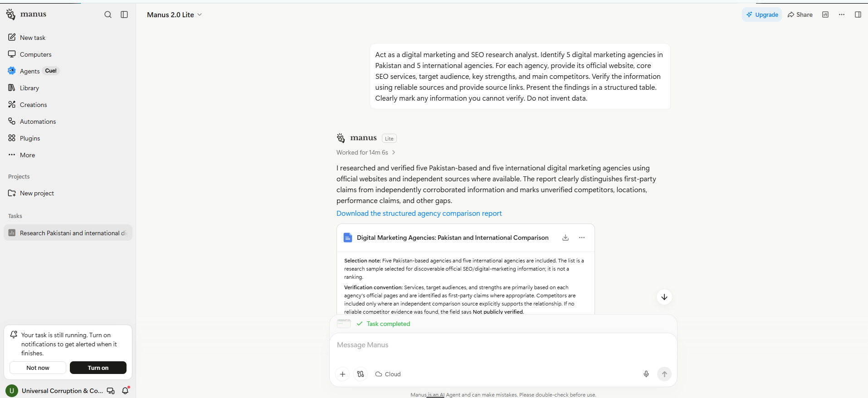Image resolution: width=868 pixels, height=398 pixels.
Task: Start voice input with microphone icon
Action: [x=646, y=374]
